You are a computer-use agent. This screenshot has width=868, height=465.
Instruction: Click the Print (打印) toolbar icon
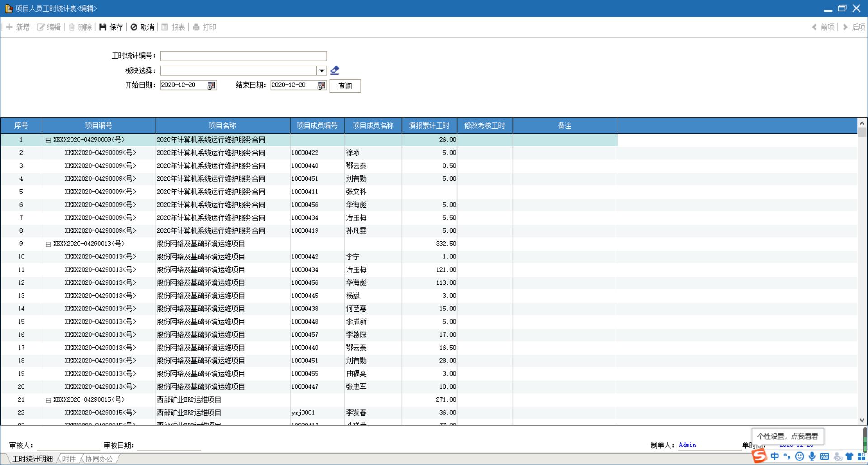pyautogui.click(x=196, y=27)
